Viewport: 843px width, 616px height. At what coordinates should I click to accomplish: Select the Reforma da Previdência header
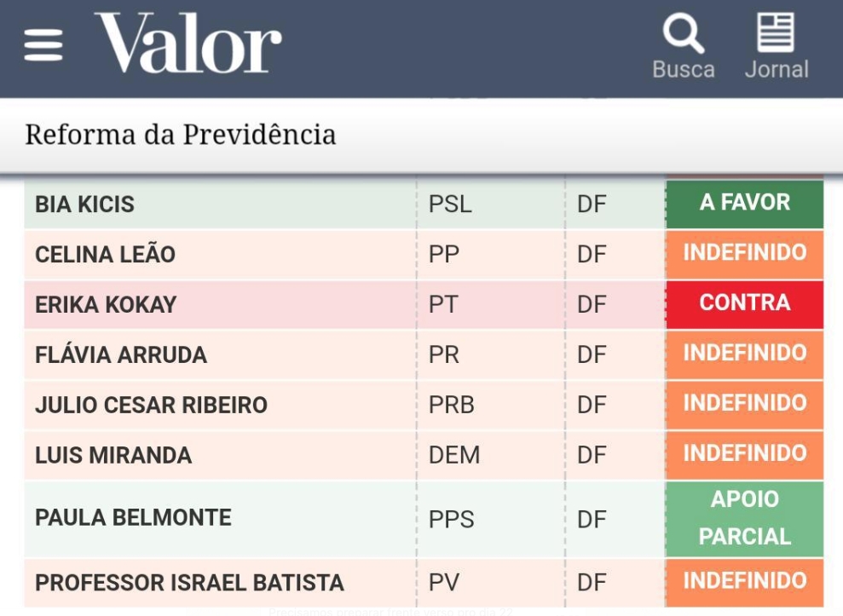(x=180, y=135)
